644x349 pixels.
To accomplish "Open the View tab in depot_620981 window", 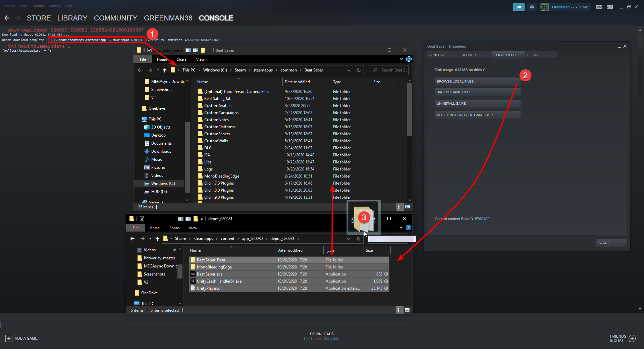I will click(x=193, y=228).
